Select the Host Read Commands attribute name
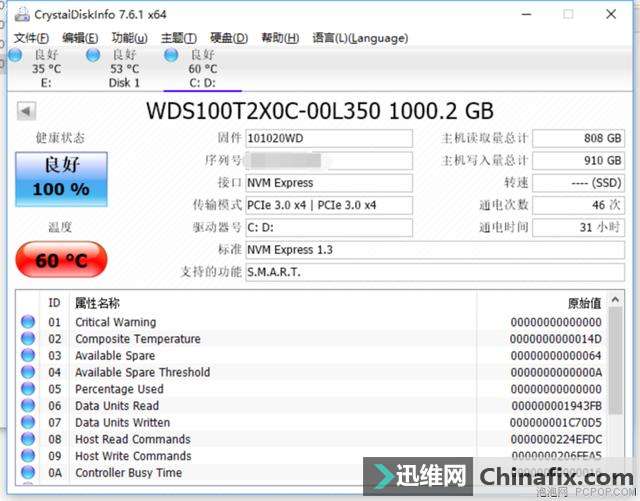 coord(133,439)
